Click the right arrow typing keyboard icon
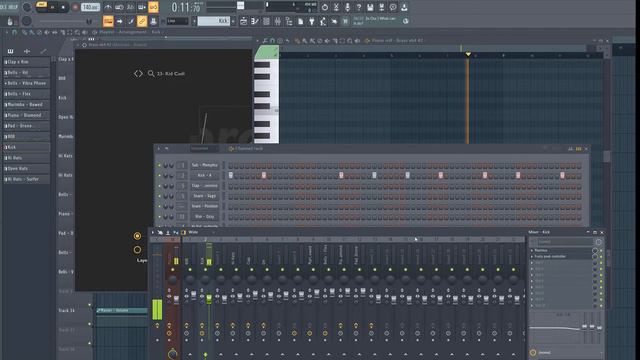Image resolution: width=640 pixels, height=360 pixels. pos(120,21)
